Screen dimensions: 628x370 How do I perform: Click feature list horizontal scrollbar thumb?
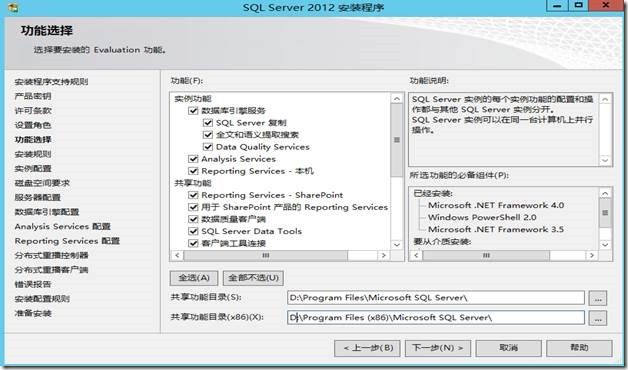(x=266, y=255)
